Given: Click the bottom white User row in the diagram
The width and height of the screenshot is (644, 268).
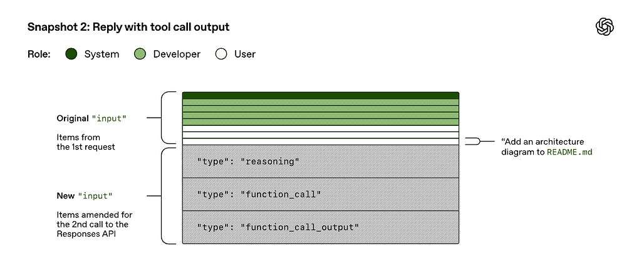Looking at the screenshot, I should point(320,142).
